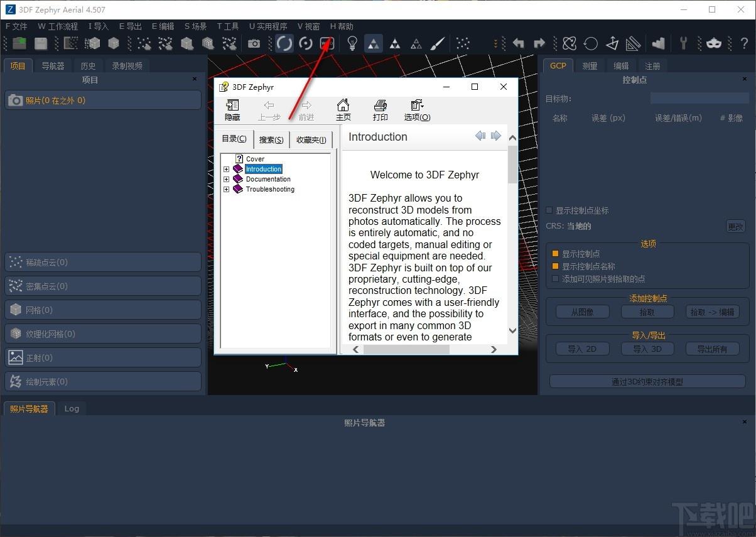This screenshot has width=756, height=537.
Task: Expand the Documentation book node
Action: point(227,179)
